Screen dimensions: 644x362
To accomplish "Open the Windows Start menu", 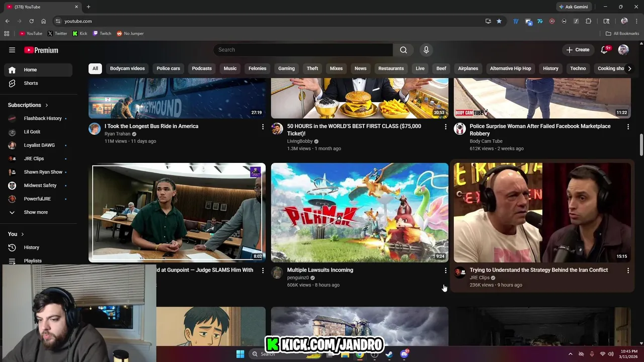I will pos(240,354).
